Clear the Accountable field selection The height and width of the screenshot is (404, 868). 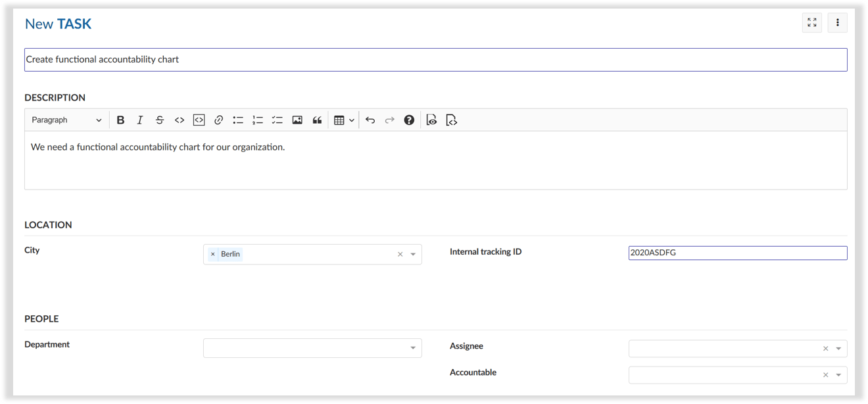click(825, 374)
